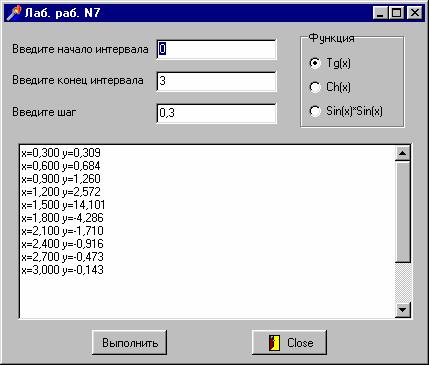Select result row x=3,000 y=-0,143
The height and width of the screenshot is (365, 429).
point(63,270)
